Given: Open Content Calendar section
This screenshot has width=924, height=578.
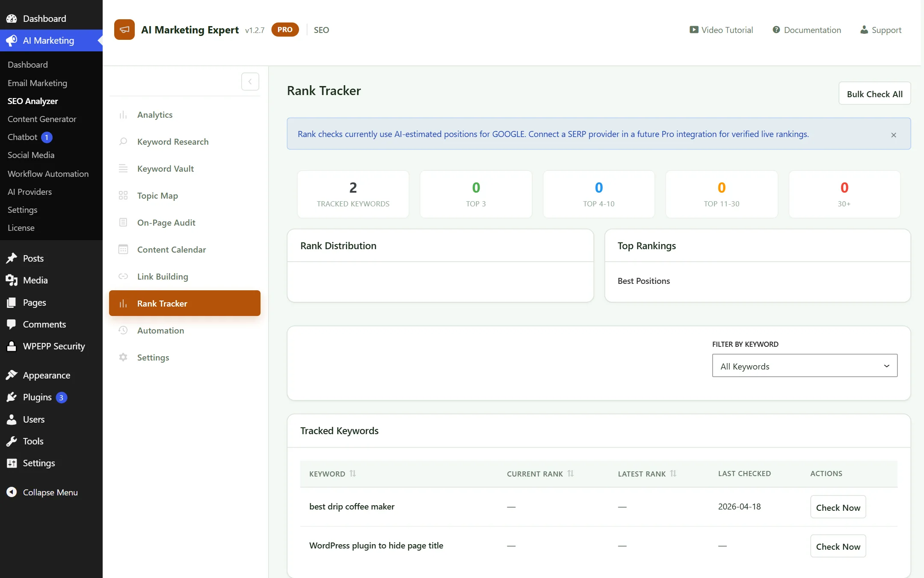Looking at the screenshot, I should pos(185,250).
